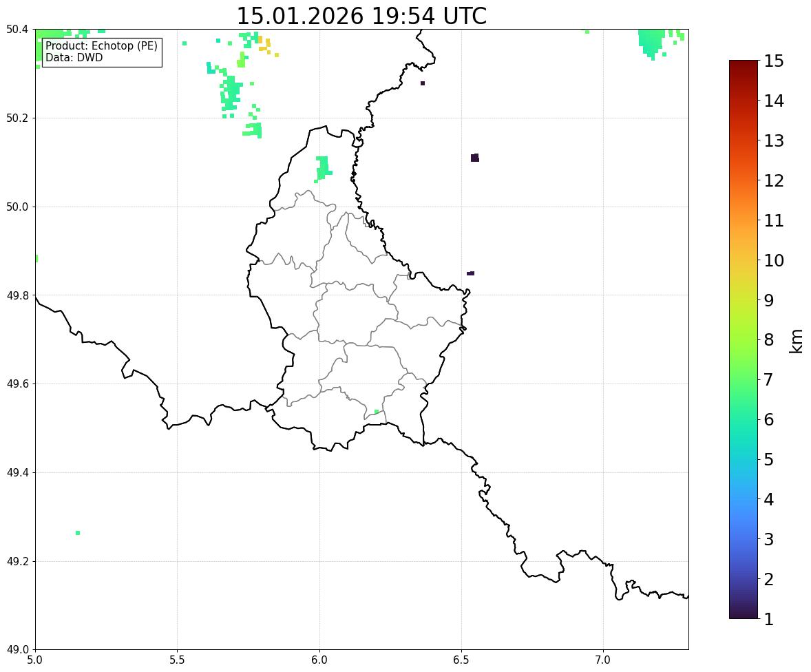This screenshot has height=672, width=811.
Task: Click colorbar tick label "11"
Action: click(x=774, y=220)
